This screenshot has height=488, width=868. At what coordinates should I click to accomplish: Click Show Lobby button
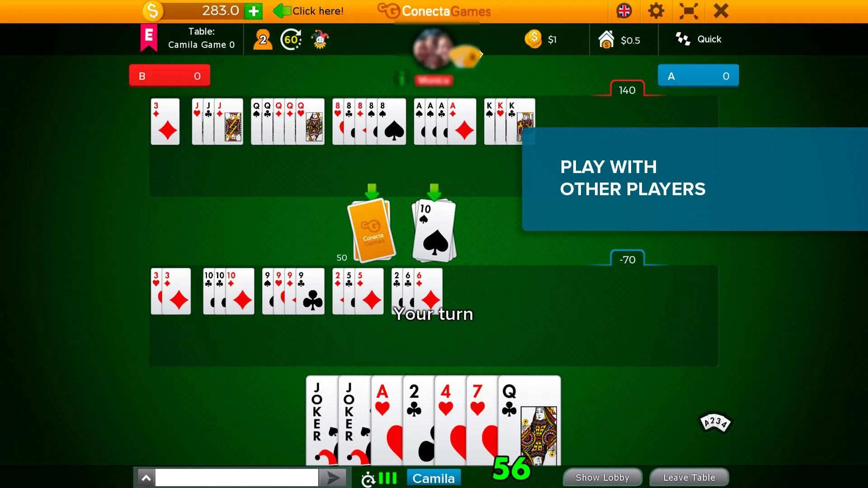tap(602, 477)
